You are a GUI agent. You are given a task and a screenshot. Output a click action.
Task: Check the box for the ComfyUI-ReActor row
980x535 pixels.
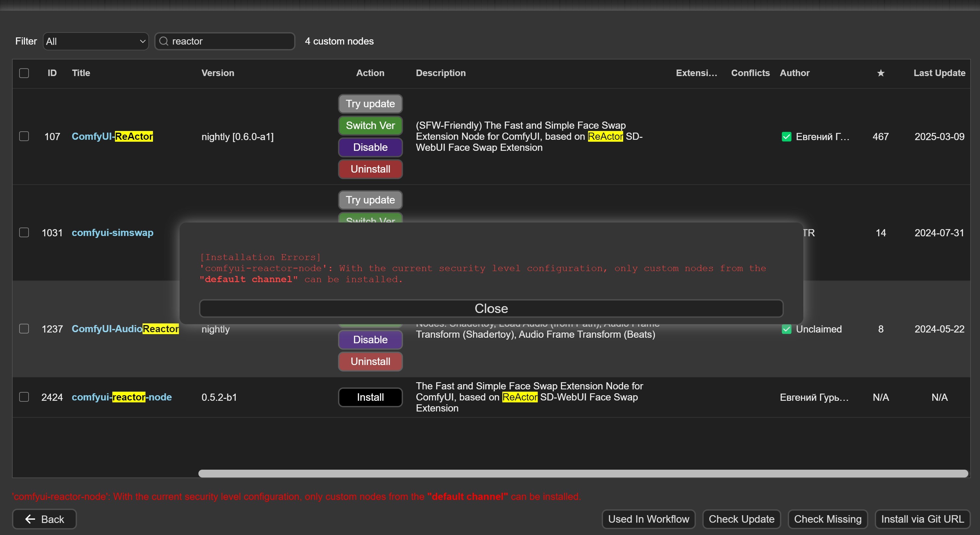pos(24,136)
